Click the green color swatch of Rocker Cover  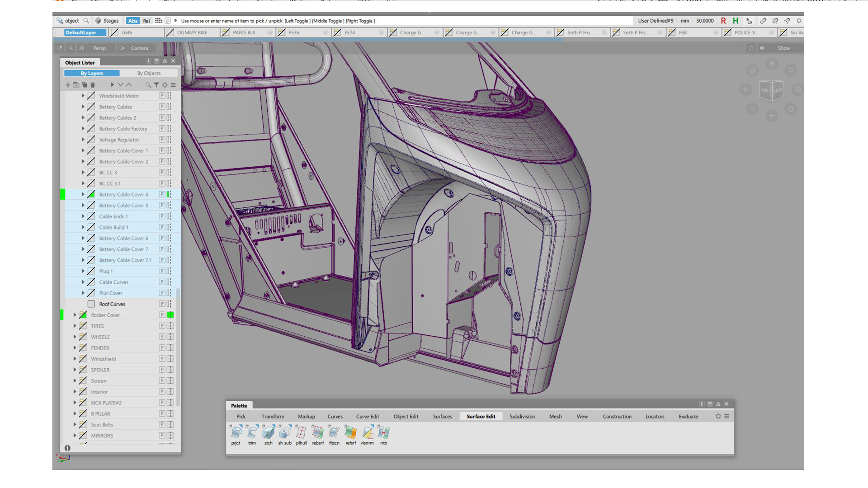(170, 315)
